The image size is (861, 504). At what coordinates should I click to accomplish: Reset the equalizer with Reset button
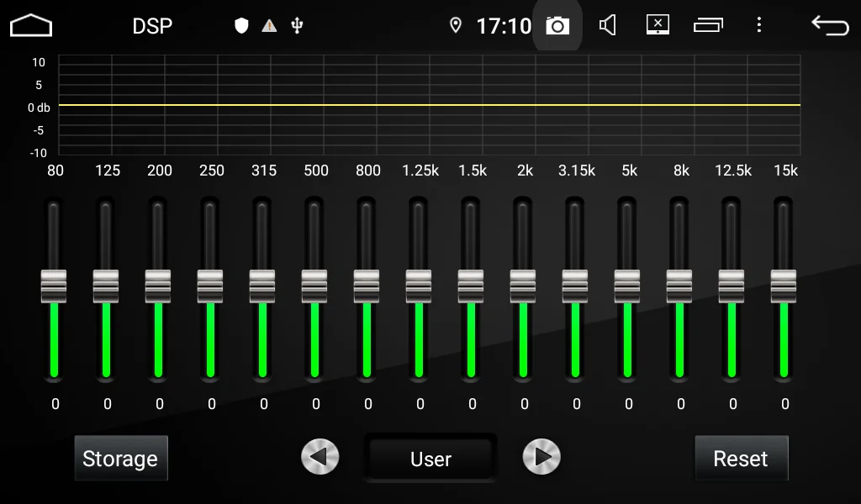pos(741,459)
